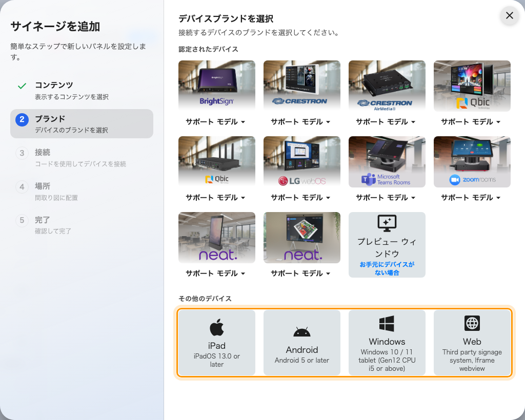This screenshot has height=420, width=525.
Task: Go back to the コンテンツ step
Action: 82,91
